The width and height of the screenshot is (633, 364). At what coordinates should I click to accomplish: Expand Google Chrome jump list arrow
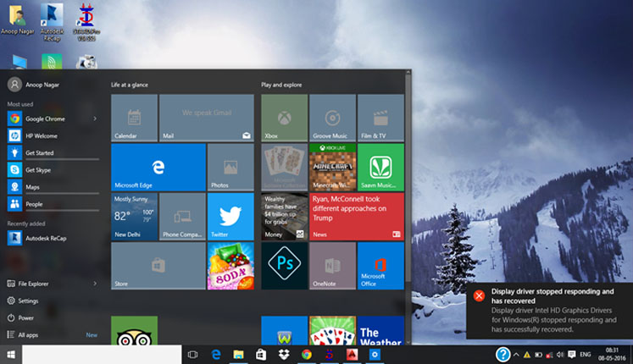95,119
